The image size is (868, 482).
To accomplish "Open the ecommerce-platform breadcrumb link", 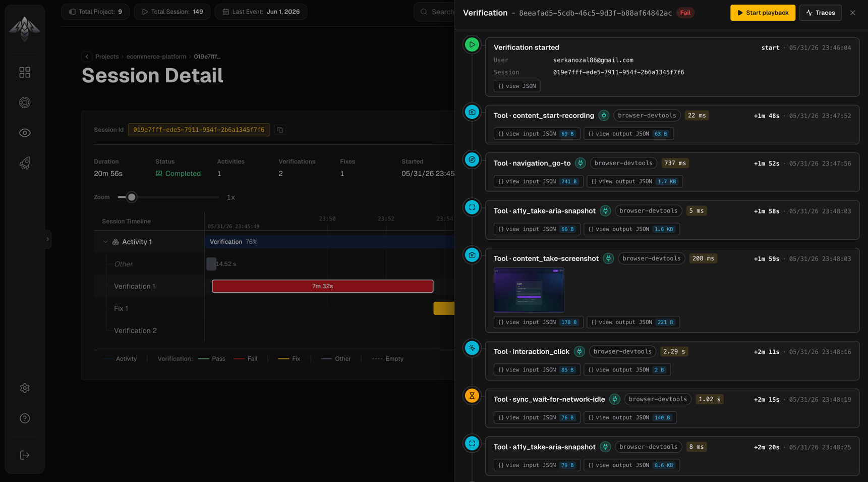I will (x=156, y=57).
